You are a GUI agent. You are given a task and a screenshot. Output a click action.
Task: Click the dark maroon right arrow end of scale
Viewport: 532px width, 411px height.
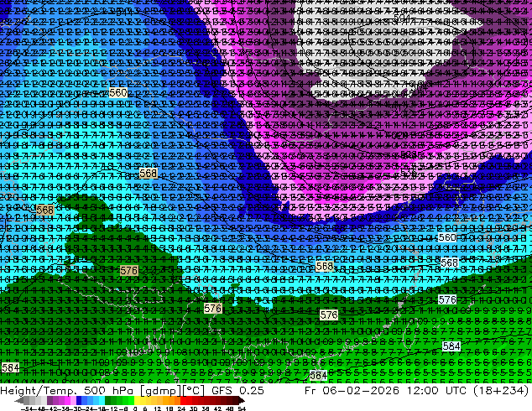click(x=242, y=400)
